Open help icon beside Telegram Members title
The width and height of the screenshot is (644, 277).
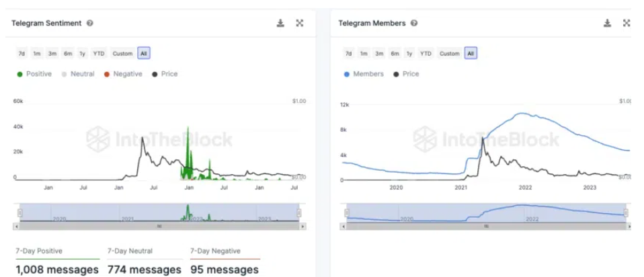click(x=414, y=24)
